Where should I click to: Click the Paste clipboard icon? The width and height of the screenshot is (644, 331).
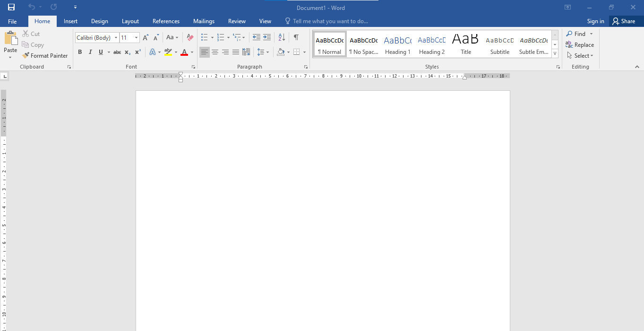[10, 38]
